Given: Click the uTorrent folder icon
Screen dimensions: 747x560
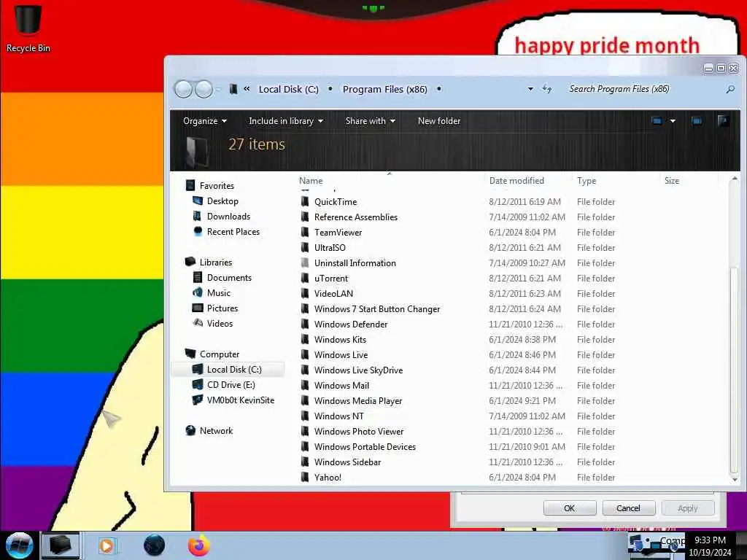Looking at the screenshot, I should (305, 278).
